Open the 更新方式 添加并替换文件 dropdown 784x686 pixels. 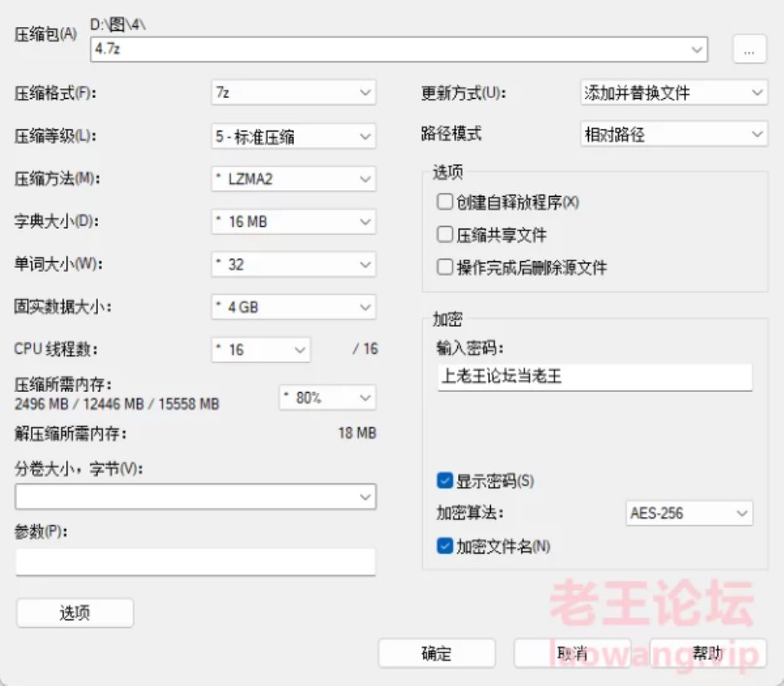point(674,92)
